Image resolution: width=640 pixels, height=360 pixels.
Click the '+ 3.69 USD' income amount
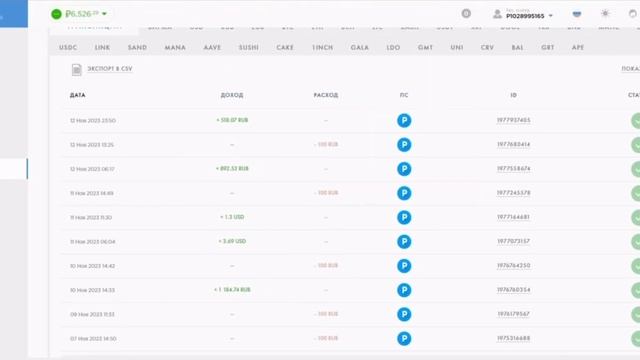tap(232, 241)
